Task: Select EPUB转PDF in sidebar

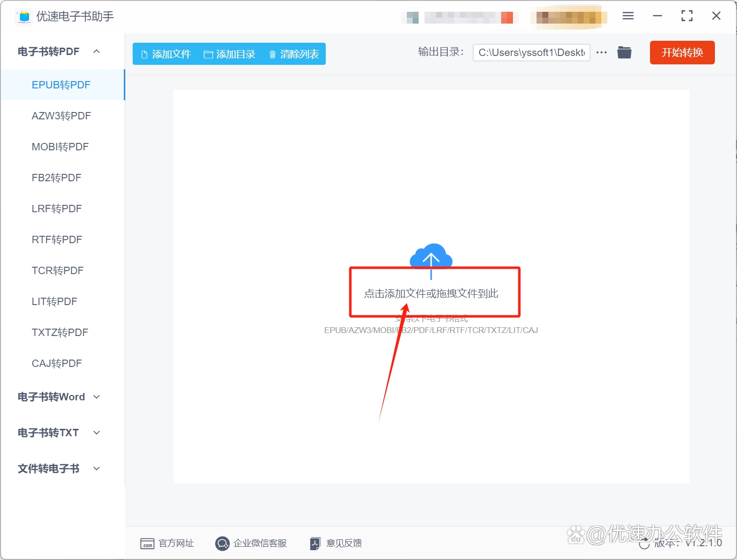Action: point(62,85)
